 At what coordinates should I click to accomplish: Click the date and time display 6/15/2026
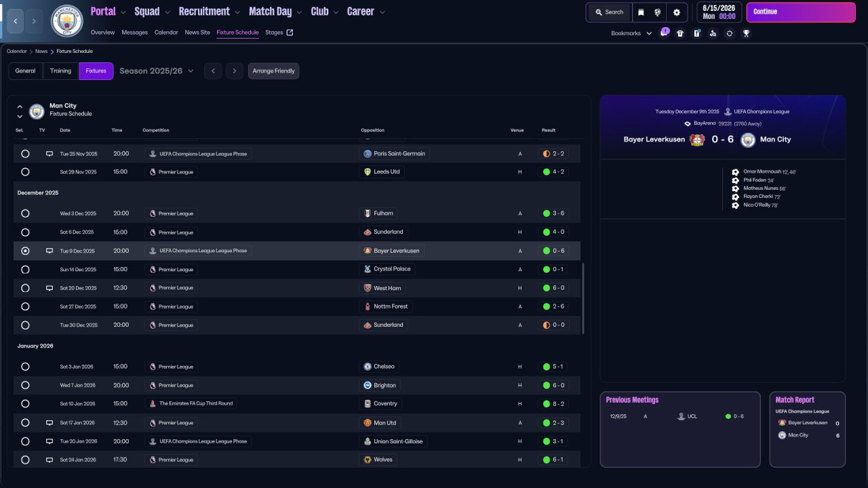[x=719, y=12]
